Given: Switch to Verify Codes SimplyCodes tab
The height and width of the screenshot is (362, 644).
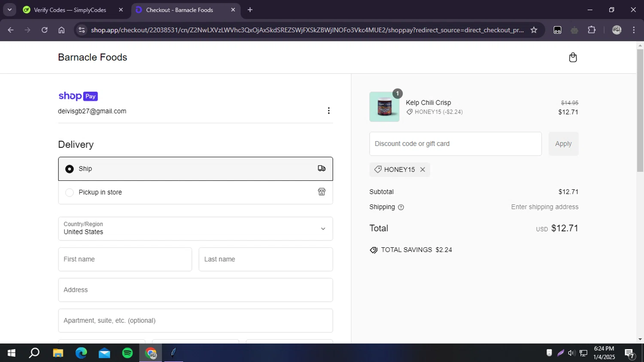Looking at the screenshot, I should (70, 10).
